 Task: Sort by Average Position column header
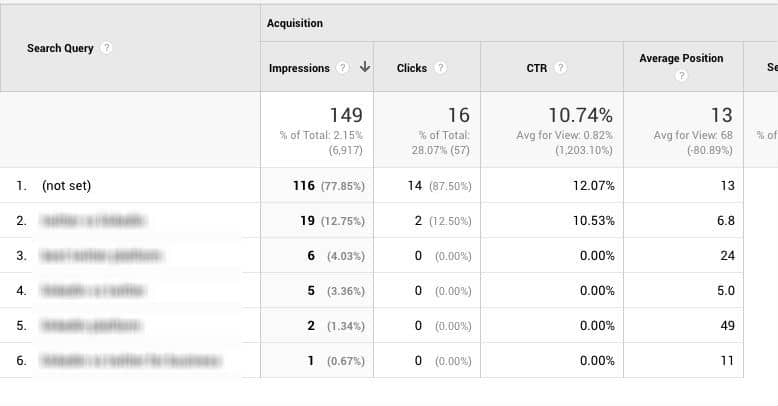(681, 58)
